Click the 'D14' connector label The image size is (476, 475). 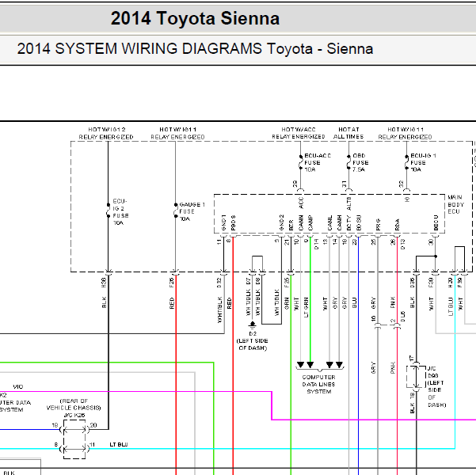pyautogui.click(x=316, y=244)
